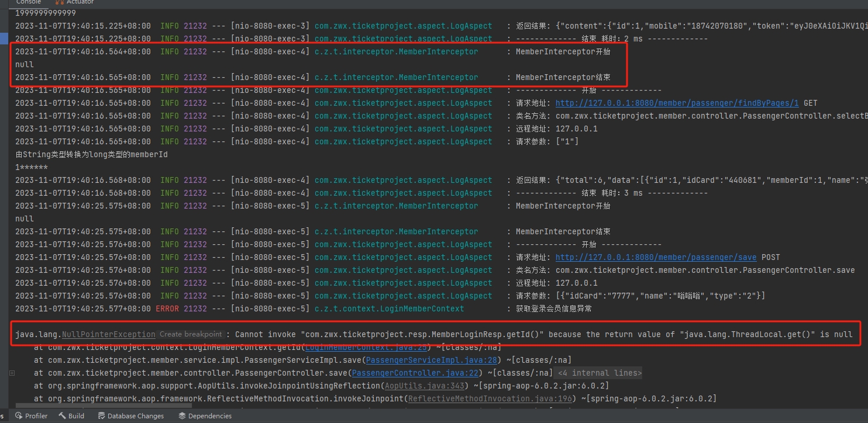Image resolution: width=868 pixels, height=423 pixels.
Task: Open the findByPages/1 request URL link
Action: (x=677, y=103)
